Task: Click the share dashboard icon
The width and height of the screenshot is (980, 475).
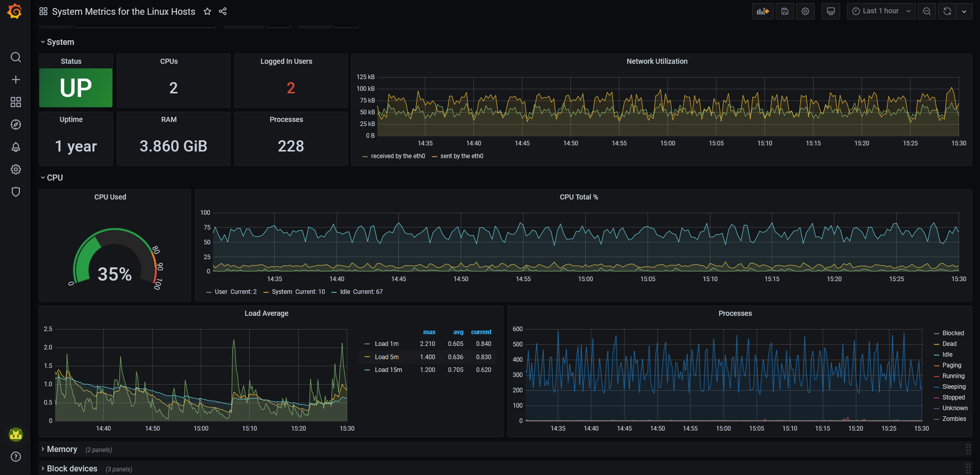Action: pyautogui.click(x=223, y=11)
